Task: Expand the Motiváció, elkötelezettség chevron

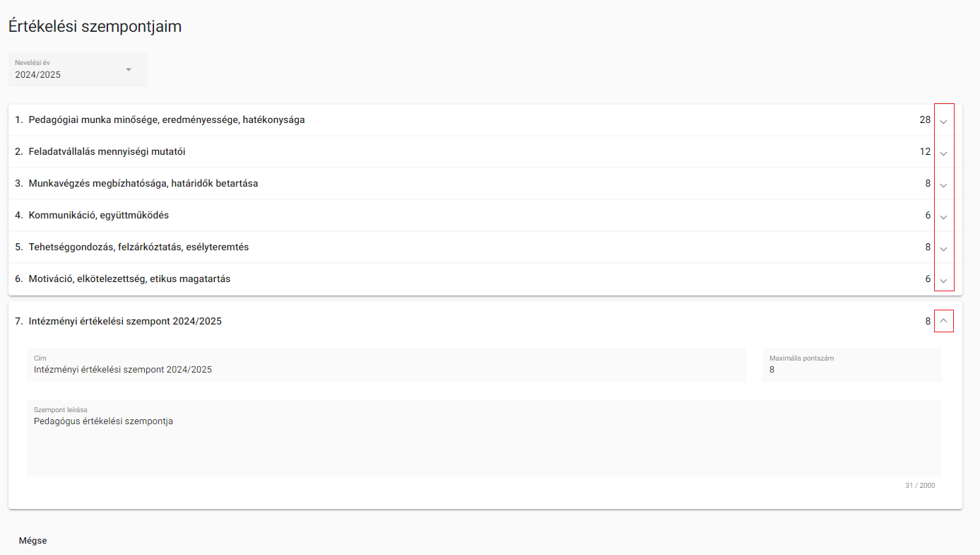Action: click(x=943, y=281)
